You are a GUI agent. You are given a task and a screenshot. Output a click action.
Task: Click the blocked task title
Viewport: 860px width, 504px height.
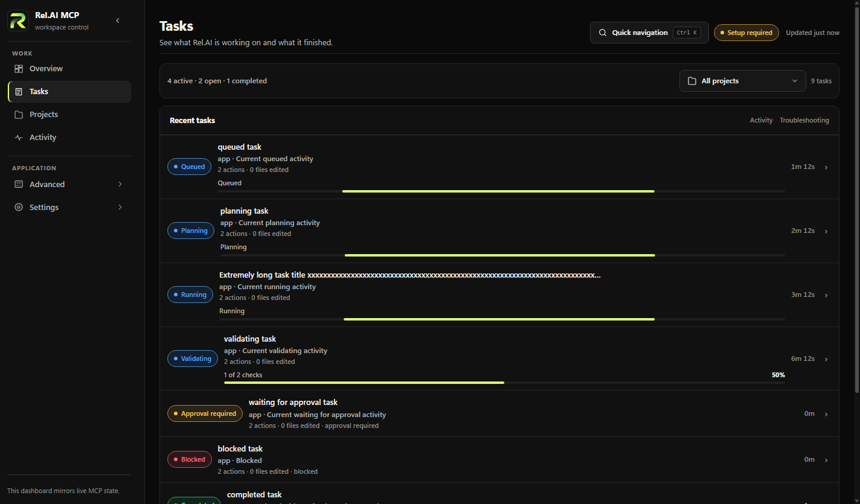point(240,449)
